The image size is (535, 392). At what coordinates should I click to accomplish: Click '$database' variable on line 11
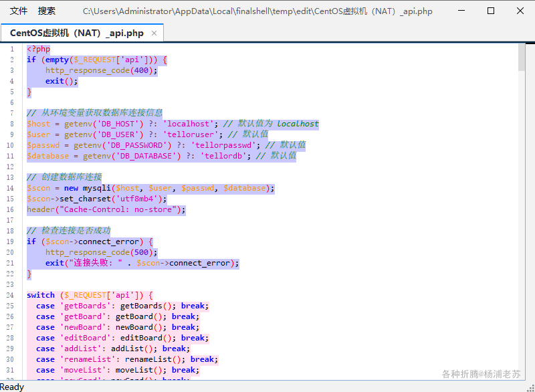(x=47, y=156)
